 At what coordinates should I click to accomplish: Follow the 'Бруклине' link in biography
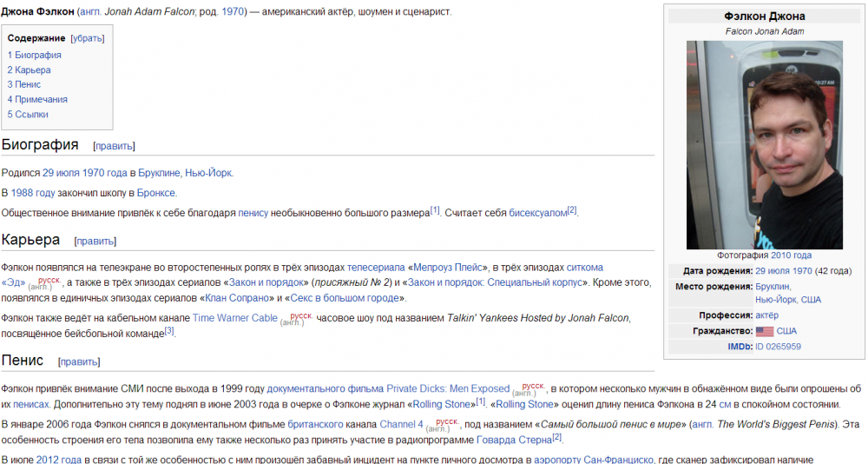159,173
